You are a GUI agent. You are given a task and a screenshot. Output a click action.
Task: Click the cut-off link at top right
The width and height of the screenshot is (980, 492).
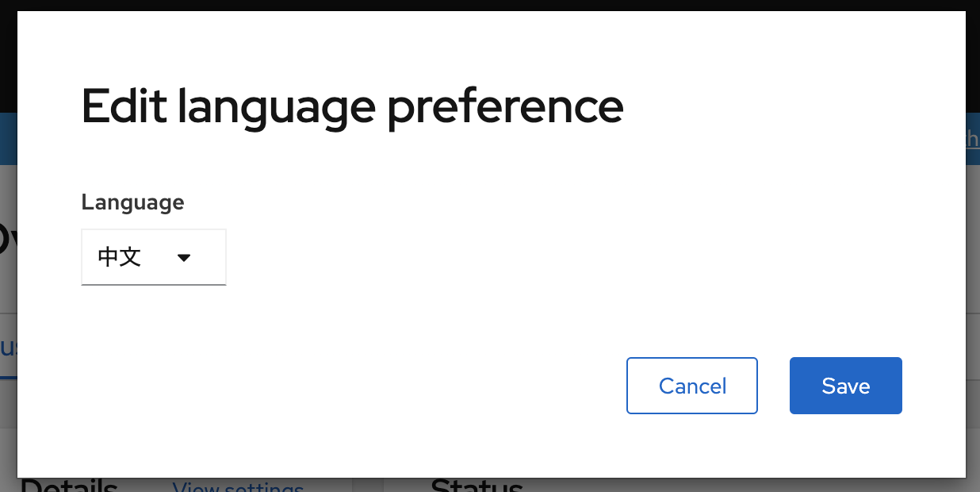point(972,138)
